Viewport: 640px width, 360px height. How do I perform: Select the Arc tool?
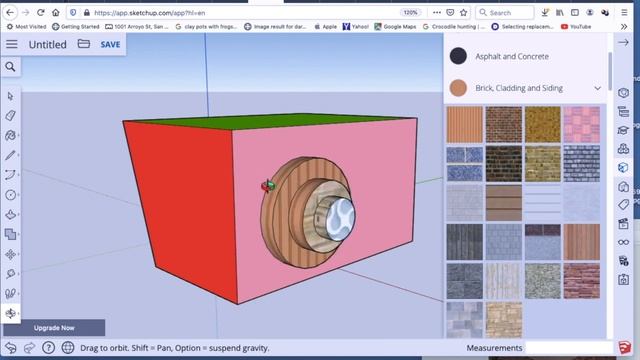tap(11, 175)
